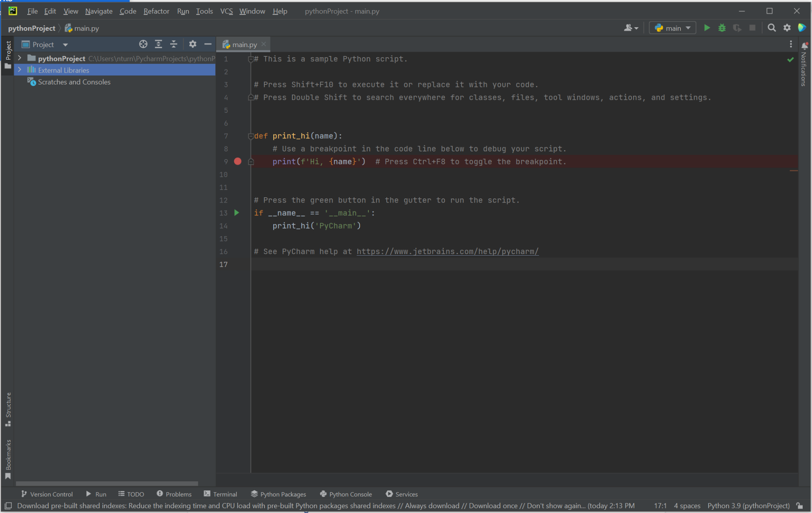Click Select Opened File target icon

143,44
